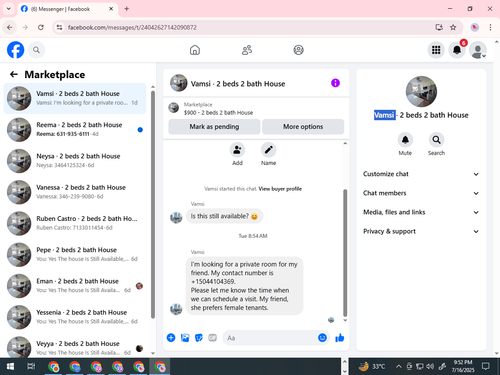Expand Media, files and links section

tap(421, 212)
